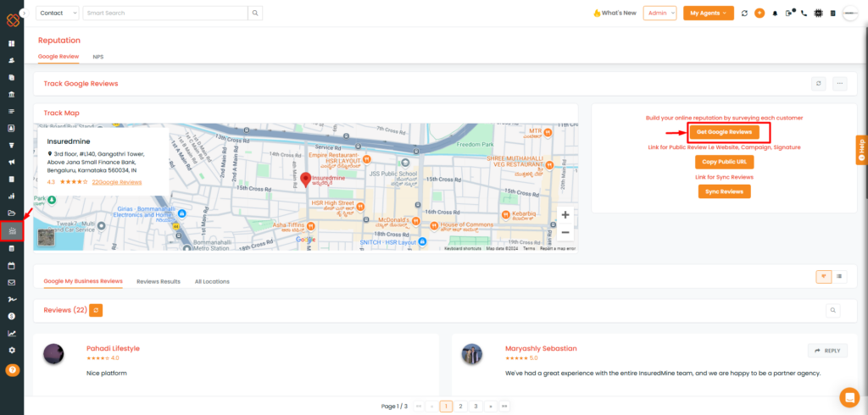The width and height of the screenshot is (868, 415).
Task: Click the Copy Public URL button
Action: coord(724,162)
